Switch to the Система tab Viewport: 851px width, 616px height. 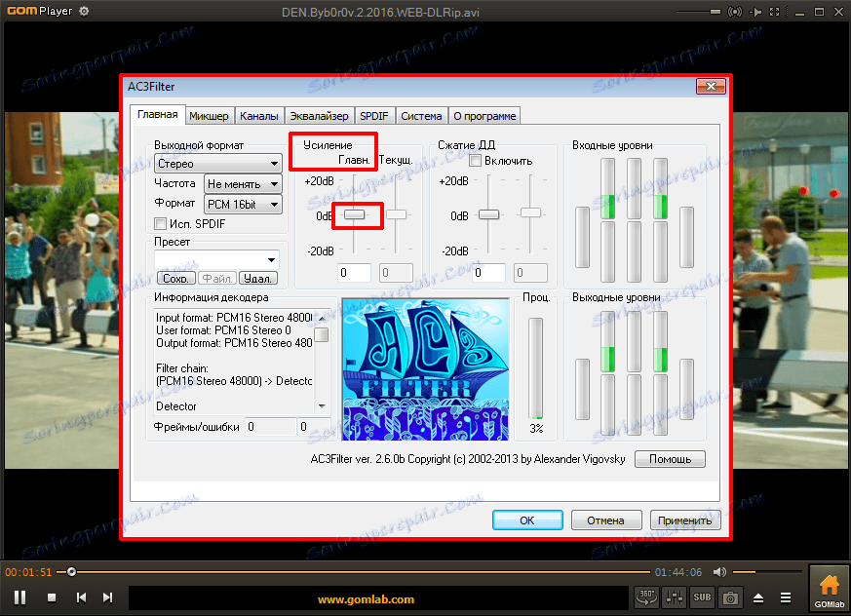[x=421, y=116]
